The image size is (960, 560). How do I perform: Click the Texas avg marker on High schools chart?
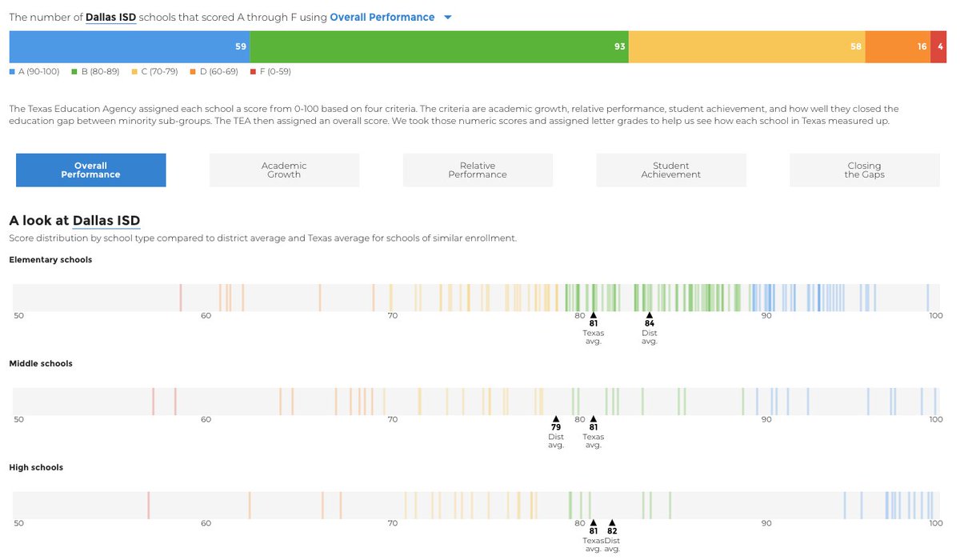coord(593,522)
